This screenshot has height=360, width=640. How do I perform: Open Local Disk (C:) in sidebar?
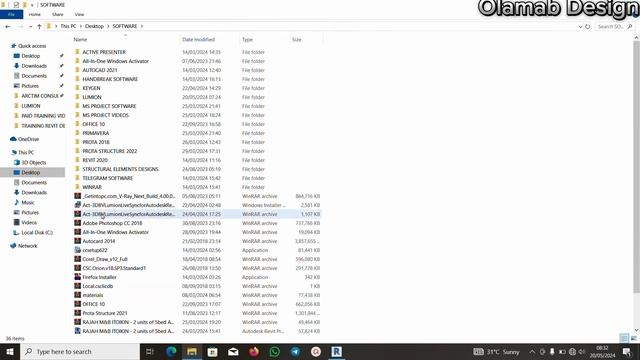pos(37,233)
